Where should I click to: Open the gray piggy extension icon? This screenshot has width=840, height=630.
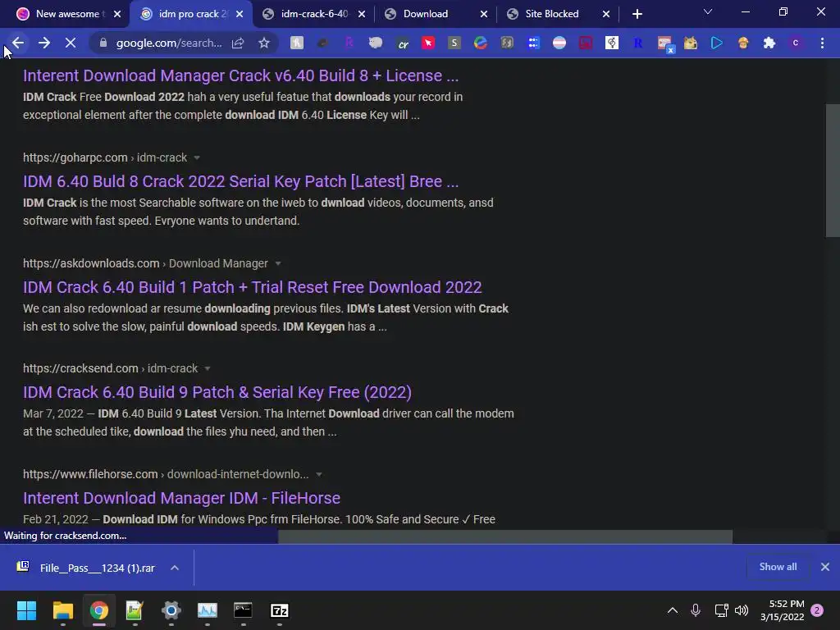pyautogui.click(x=376, y=43)
